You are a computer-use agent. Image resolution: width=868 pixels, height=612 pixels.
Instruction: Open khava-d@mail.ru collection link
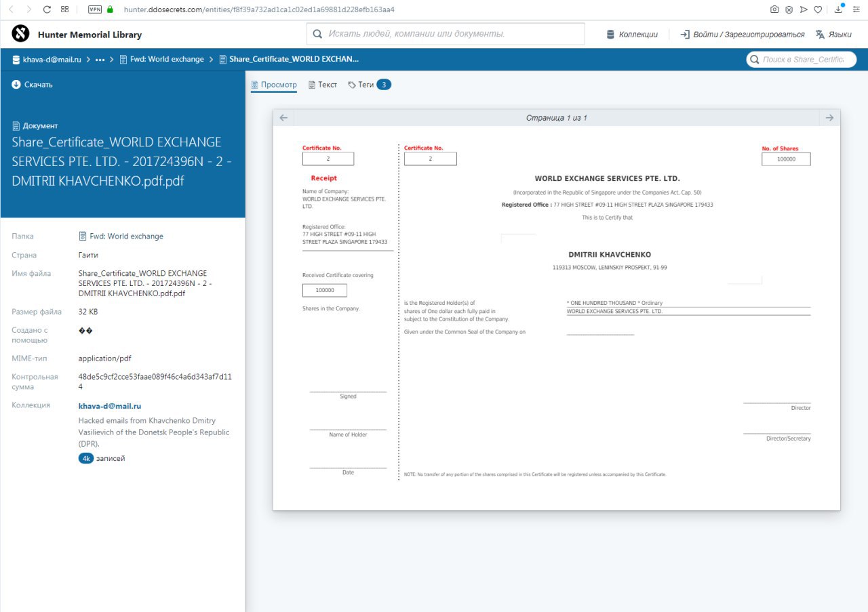coord(110,406)
